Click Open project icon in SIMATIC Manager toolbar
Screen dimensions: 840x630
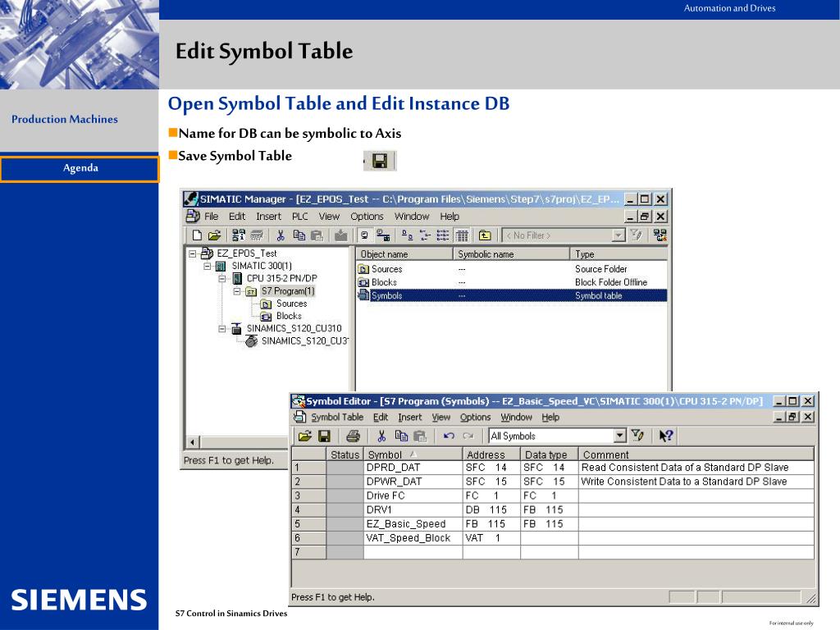pos(214,235)
